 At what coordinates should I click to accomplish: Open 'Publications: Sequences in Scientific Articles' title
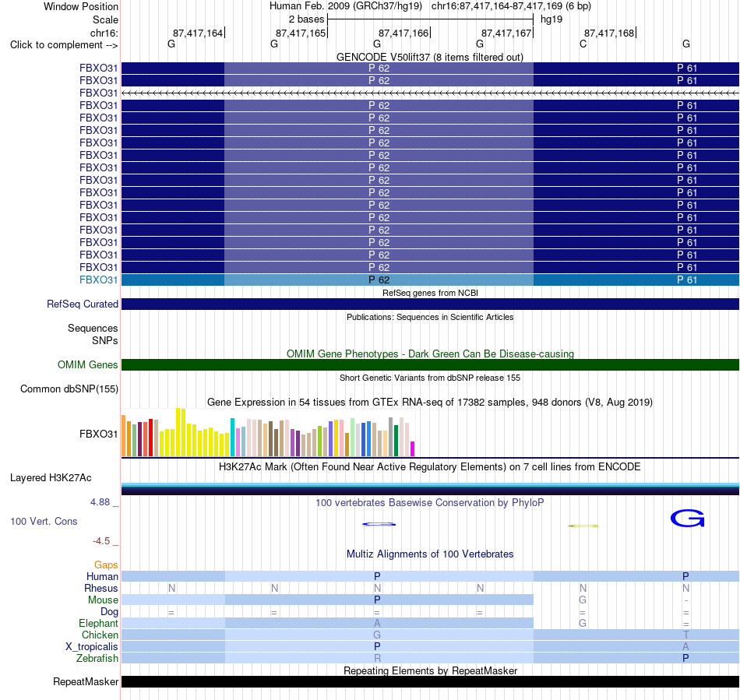tap(430, 317)
